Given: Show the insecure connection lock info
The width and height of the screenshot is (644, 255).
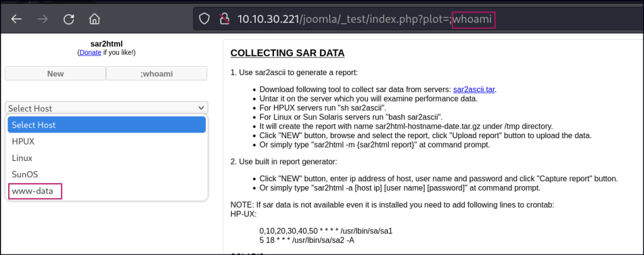Looking at the screenshot, I should tap(222, 19).
